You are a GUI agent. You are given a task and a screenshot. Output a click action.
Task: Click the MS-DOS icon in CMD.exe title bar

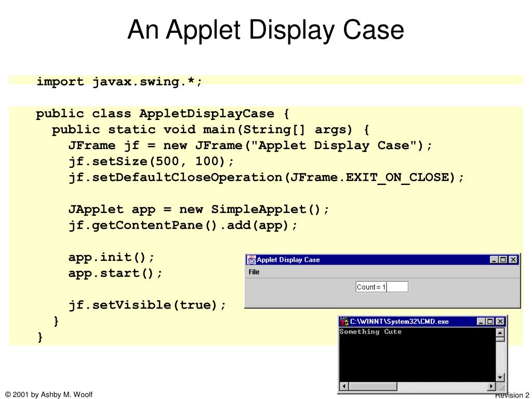pyautogui.click(x=344, y=321)
